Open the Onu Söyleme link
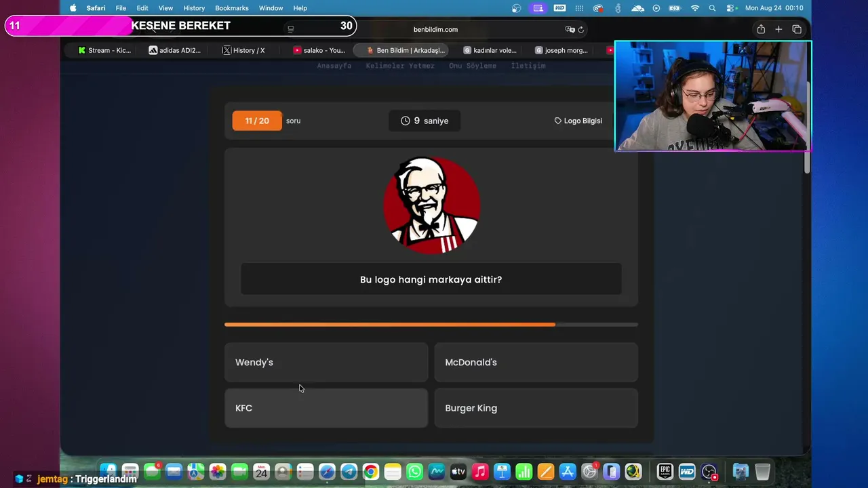 click(473, 66)
